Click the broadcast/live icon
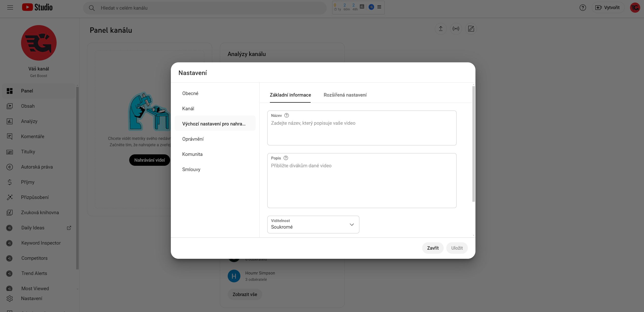Viewport: 644px width, 312px height. (455, 29)
